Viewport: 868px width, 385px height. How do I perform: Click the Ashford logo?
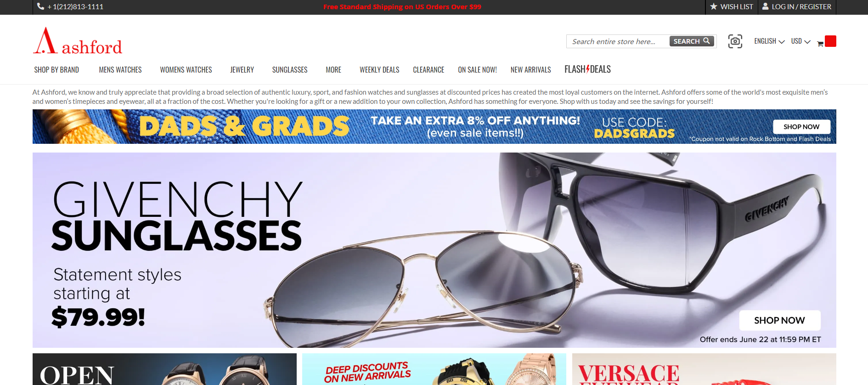(x=78, y=40)
